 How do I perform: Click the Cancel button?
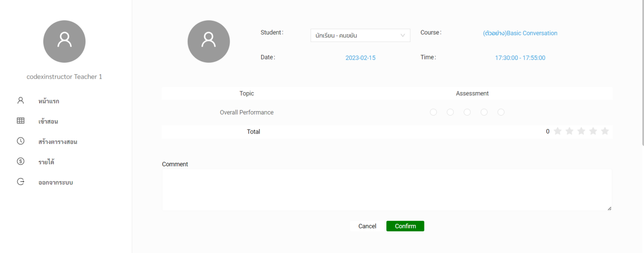point(367,226)
